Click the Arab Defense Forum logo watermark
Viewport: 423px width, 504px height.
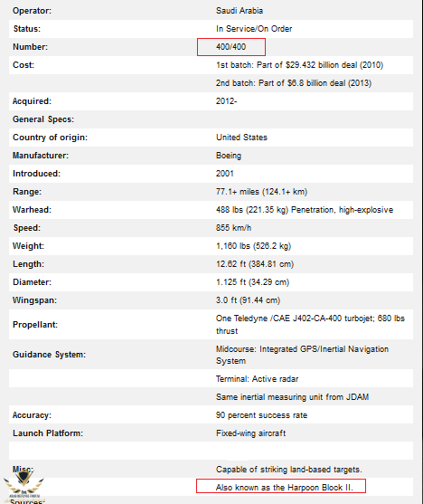[23, 485]
